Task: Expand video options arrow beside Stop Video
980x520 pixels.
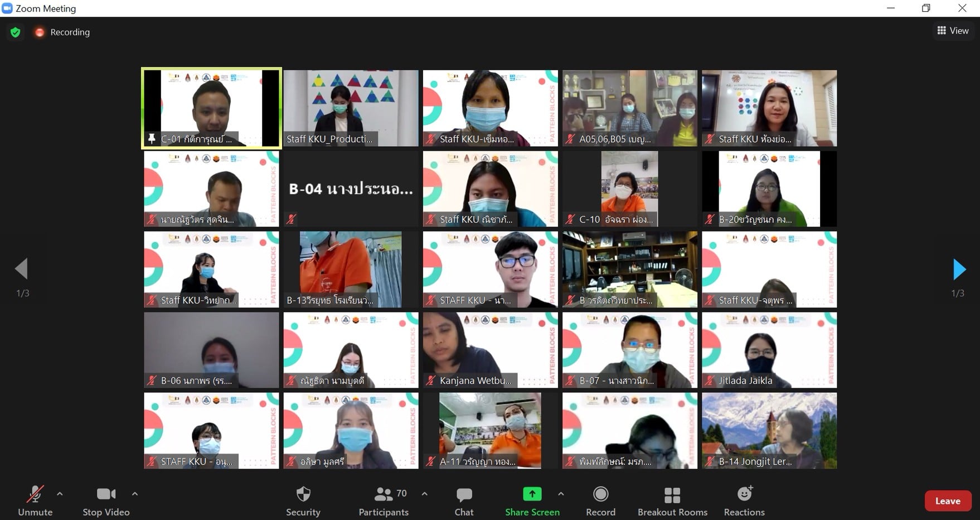Action: 135,494
